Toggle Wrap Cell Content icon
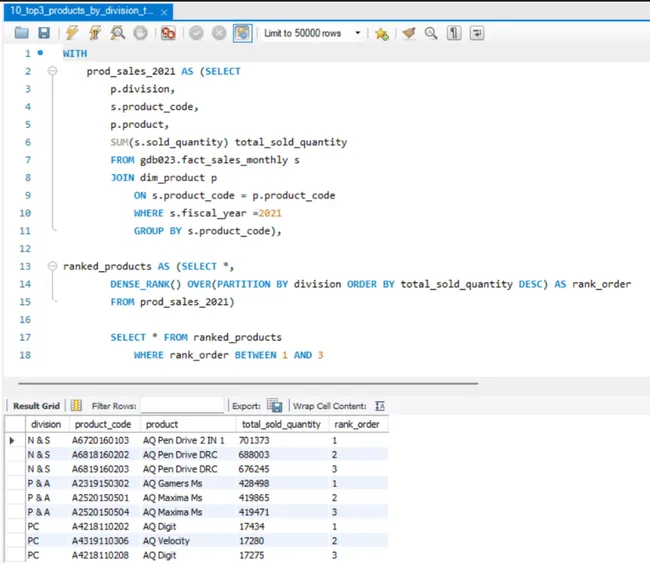 [x=380, y=406]
